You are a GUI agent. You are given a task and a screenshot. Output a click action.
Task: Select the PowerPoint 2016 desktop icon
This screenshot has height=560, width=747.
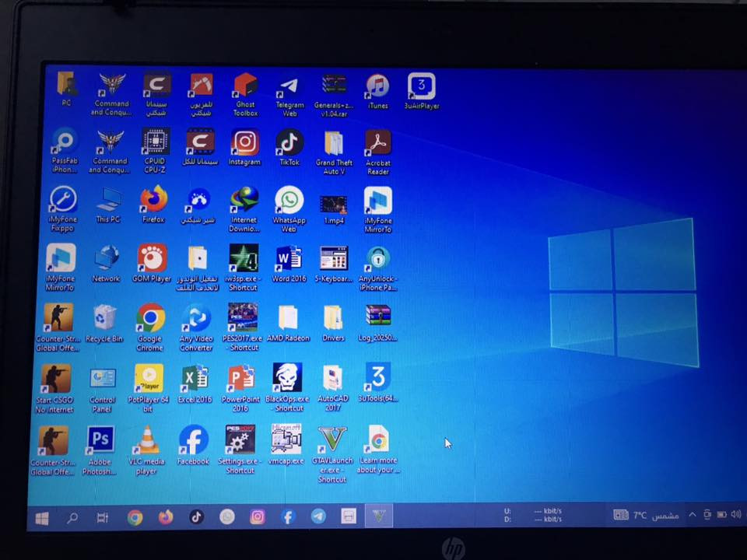click(x=240, y=379)
